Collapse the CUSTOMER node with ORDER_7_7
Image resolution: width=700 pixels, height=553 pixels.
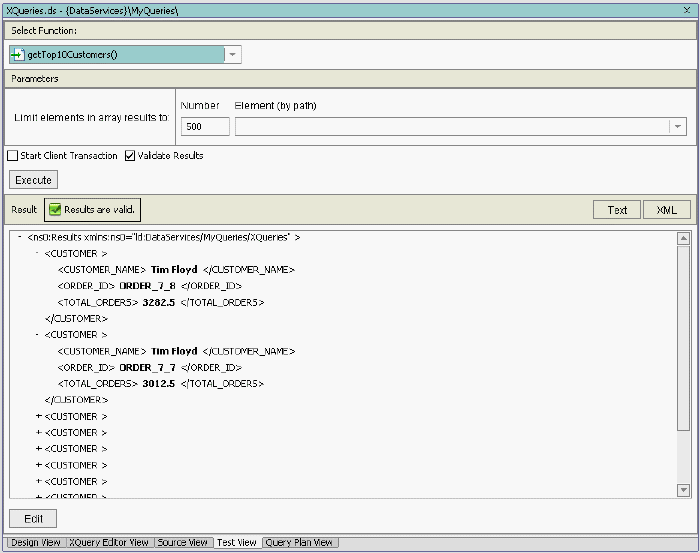(37, 334)
